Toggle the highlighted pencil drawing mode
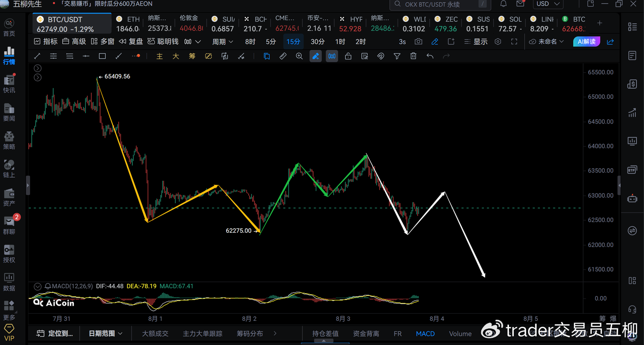 coord(316,56)
